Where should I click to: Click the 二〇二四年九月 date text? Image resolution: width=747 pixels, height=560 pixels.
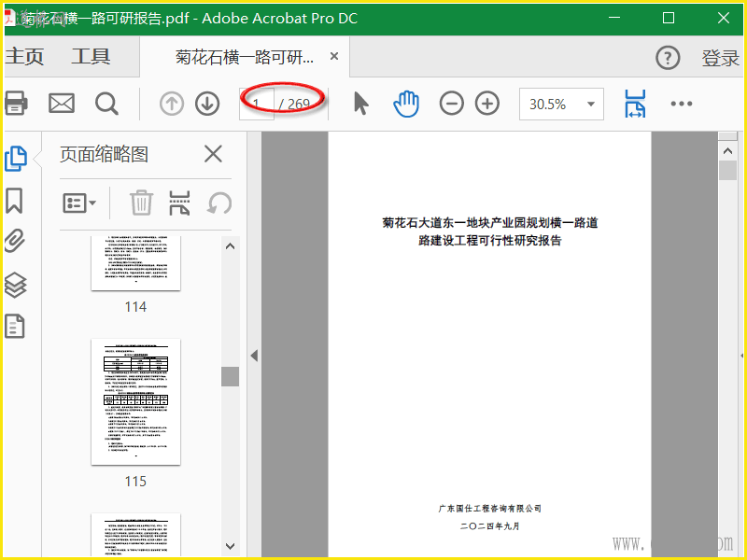coord(489,526)
